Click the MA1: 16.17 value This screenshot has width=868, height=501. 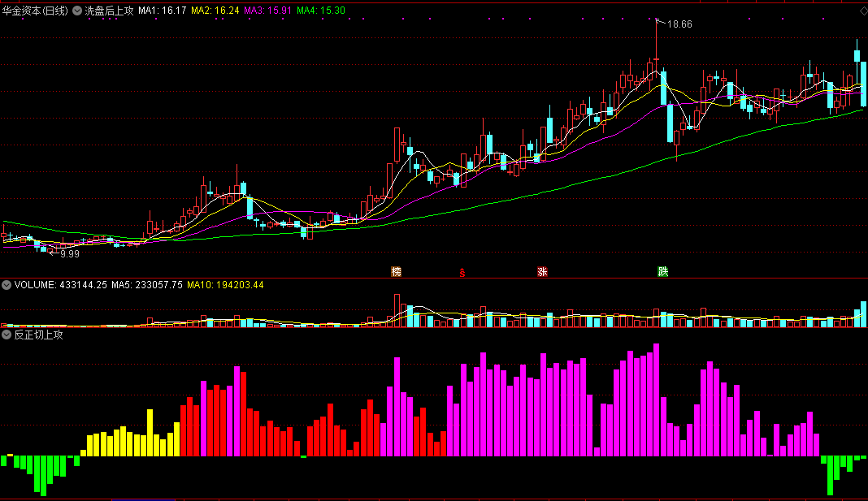pyautogui.click(x=163, y=11)
